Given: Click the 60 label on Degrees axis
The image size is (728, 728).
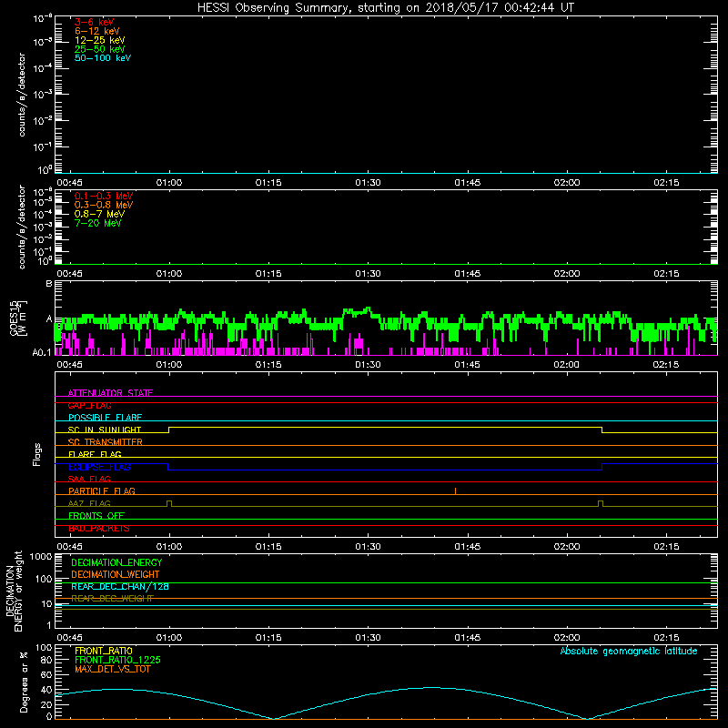Looking at the screenshot, I should click(x=46, y=674).
